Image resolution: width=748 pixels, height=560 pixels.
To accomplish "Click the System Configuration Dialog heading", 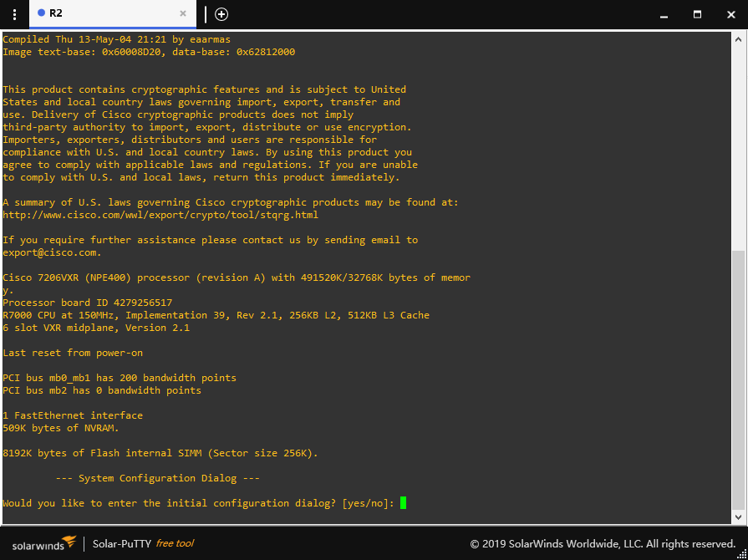I will (157, 478).
